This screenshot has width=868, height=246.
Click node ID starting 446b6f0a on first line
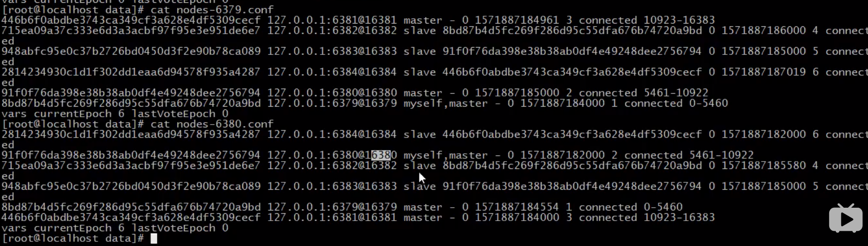[x=131, y=20]
